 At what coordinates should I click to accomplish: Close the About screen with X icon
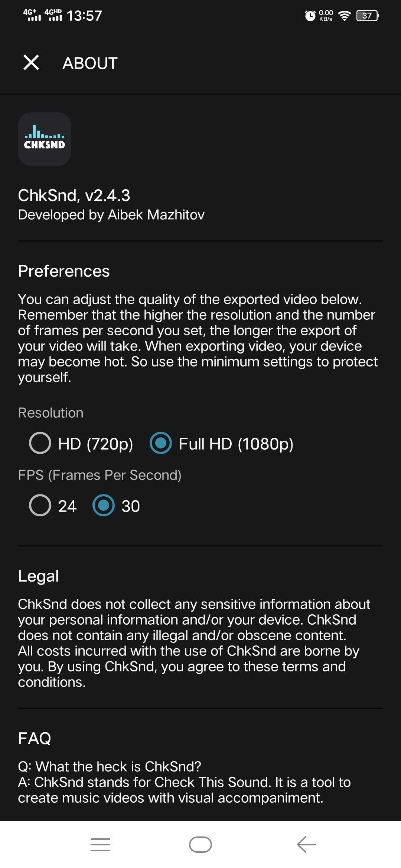(x=31, y=62)
